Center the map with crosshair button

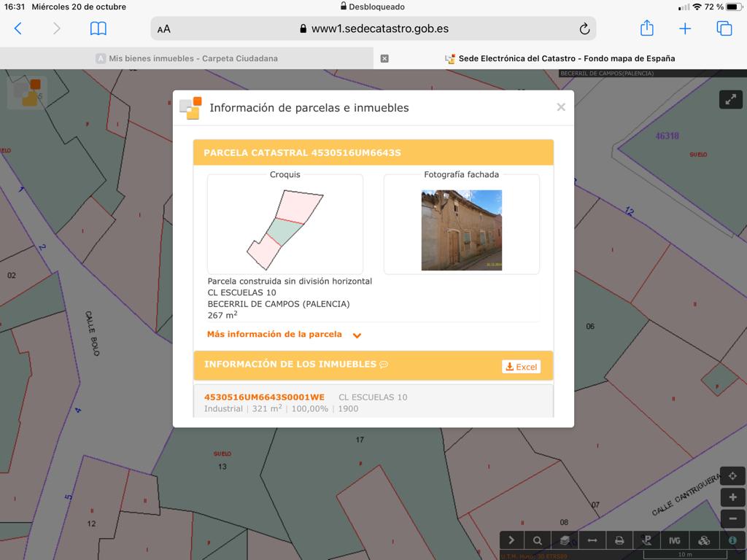(x=732, y=476)
